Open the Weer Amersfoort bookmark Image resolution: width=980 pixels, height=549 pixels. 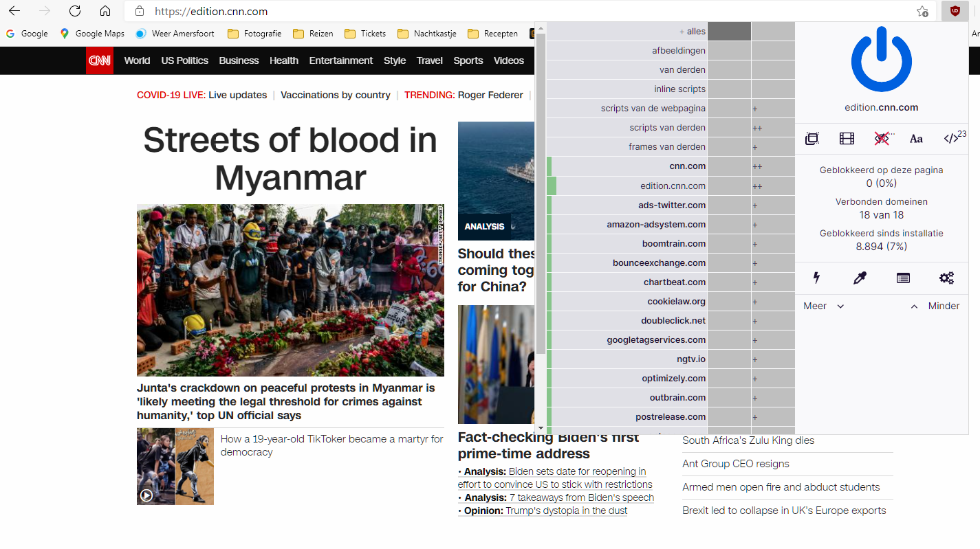pos(175,33)
